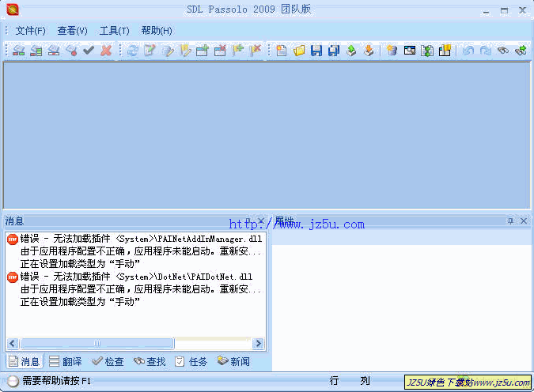Click the binoculars with green arrow icon
The width and height of the screenshot is (534, 392).
521,51
